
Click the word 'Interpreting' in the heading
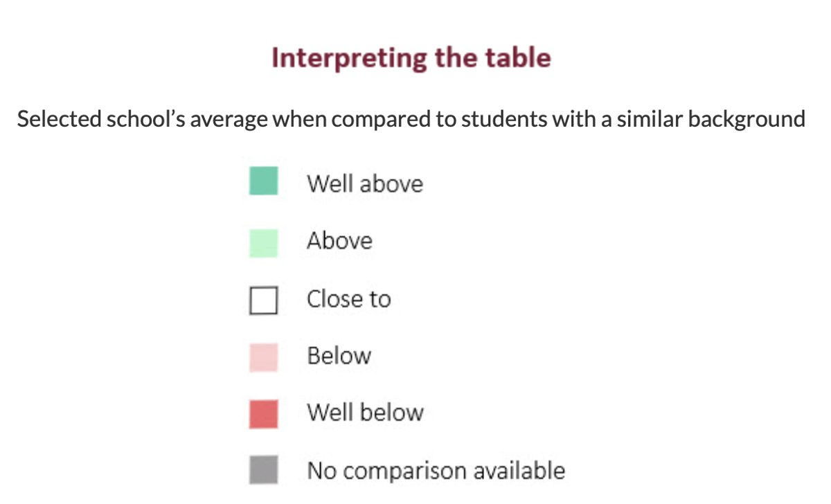click(349, 58)
